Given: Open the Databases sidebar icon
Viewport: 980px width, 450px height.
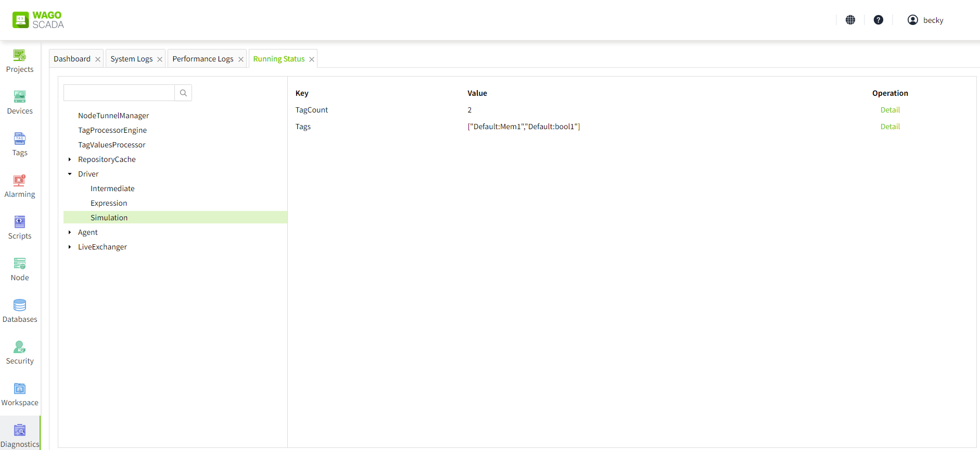Looking at the screenshot, I should [x=20, y=305].
